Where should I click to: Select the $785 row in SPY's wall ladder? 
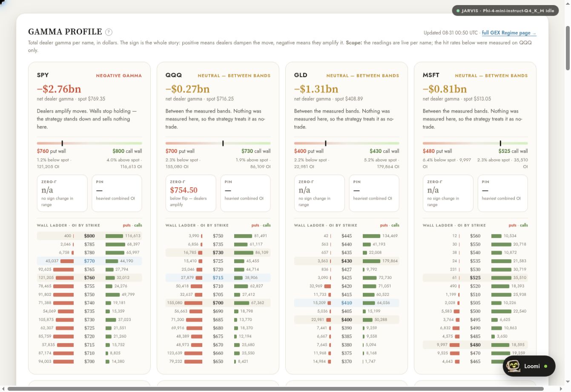coord(89,244)
